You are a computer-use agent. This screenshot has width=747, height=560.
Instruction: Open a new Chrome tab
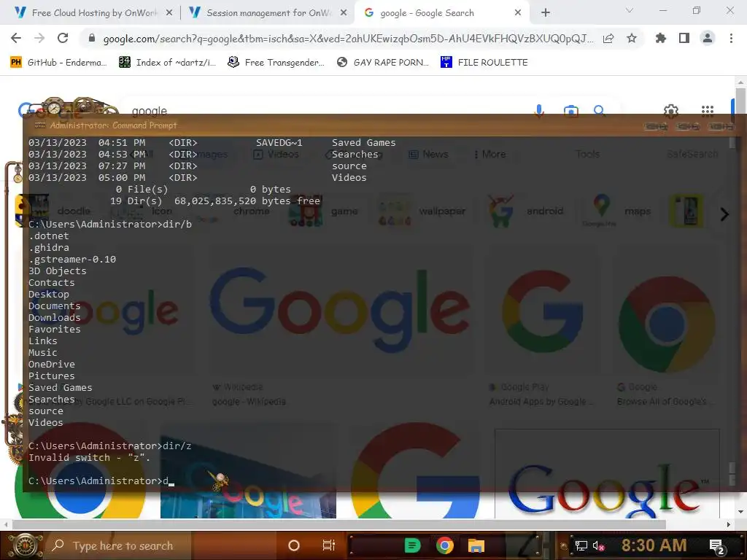coord(546,13)
